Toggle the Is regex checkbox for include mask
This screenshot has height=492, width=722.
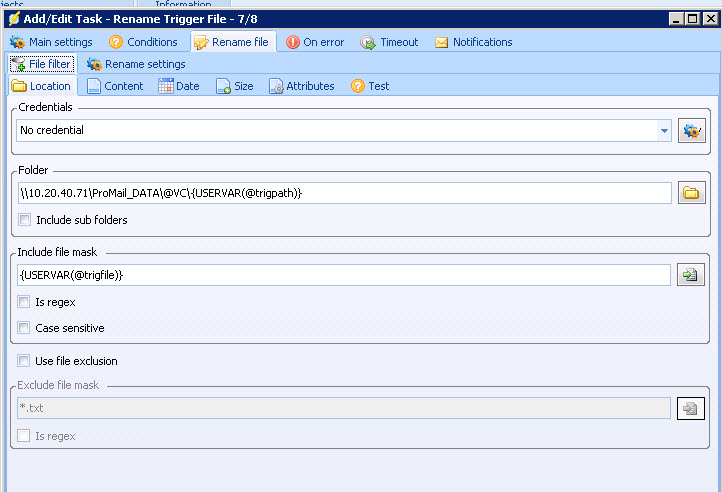pos(25,302)
